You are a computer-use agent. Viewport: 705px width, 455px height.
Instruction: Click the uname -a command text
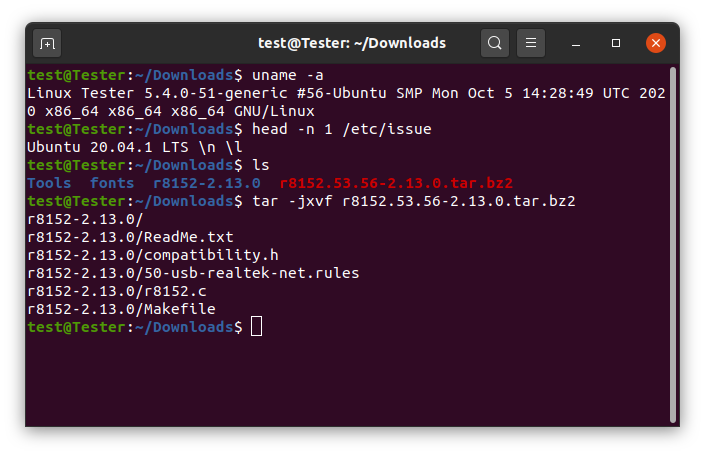click(288, 76)
